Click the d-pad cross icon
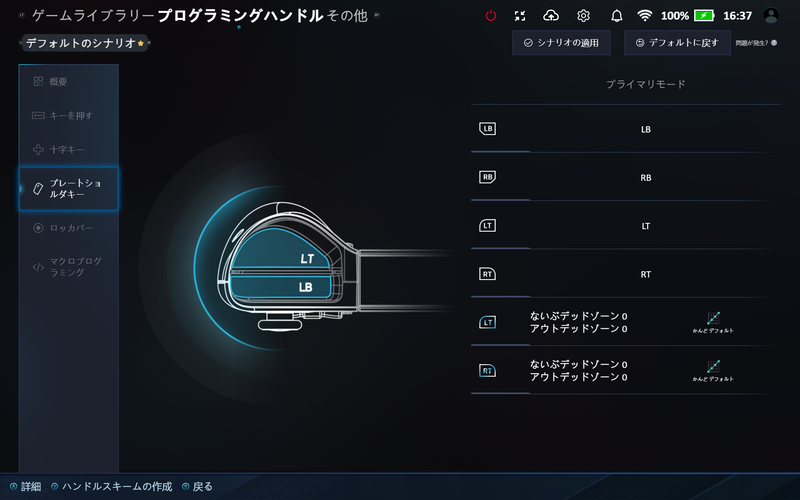The height and width of the screenshot is (500, 800). [x=38, y=149]
